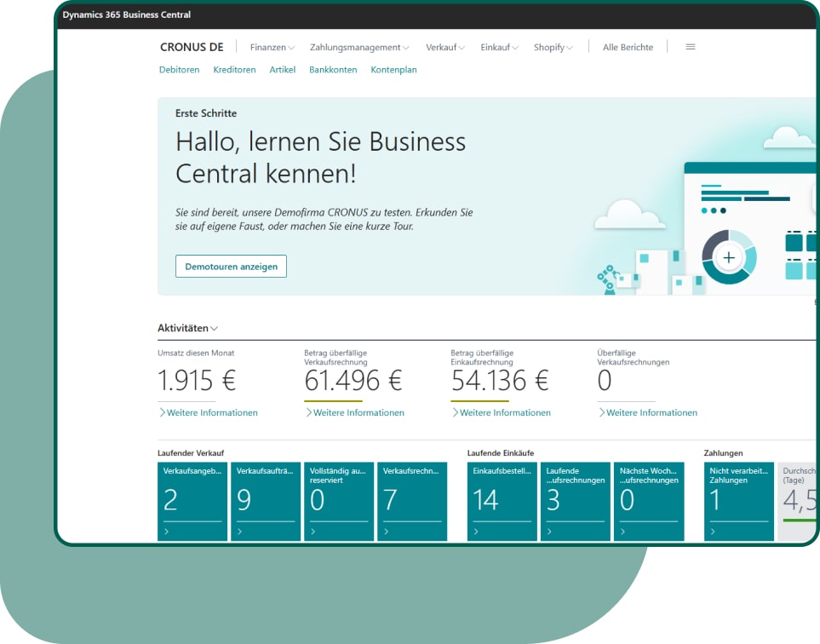Open the Vollständig ausgeliefert reserviert tile arrow
The height and width of the screenshot is (644, 820).
(x=313, y=529)
